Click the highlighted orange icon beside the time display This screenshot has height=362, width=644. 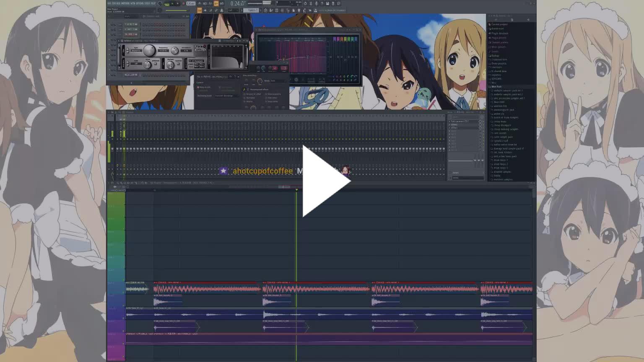(216, 3)
